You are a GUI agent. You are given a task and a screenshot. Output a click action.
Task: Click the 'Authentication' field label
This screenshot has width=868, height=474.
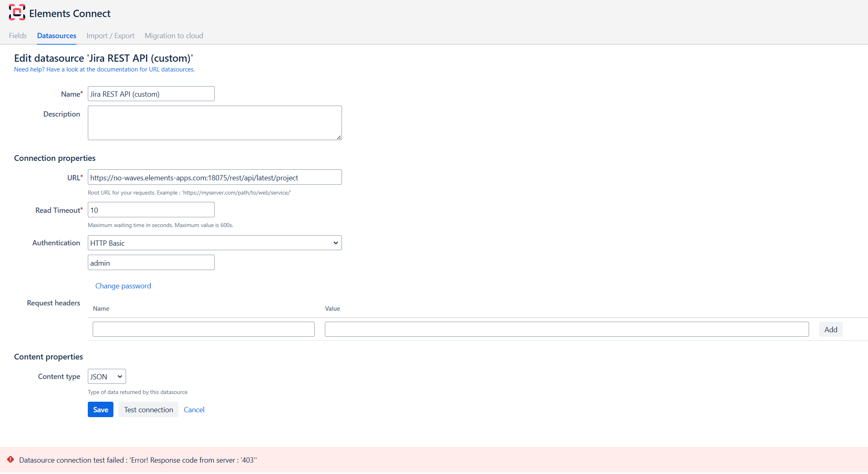pos(56,243)
